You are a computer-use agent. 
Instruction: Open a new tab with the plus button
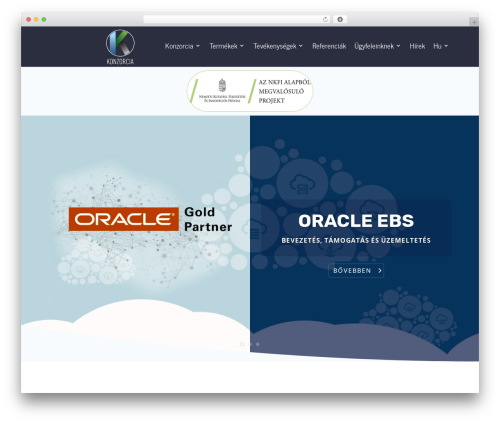(x=474, y=22)
